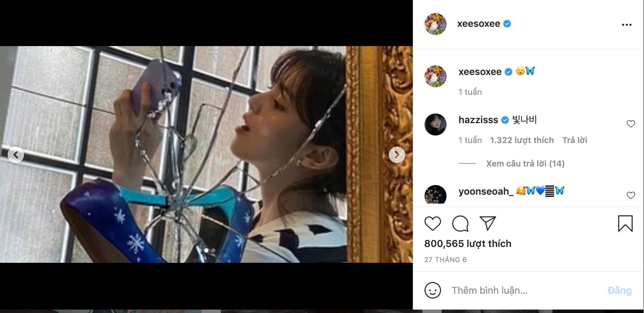Open the three-dot more options menu
The width and height of the screenshot is (644, 313).
627,25
